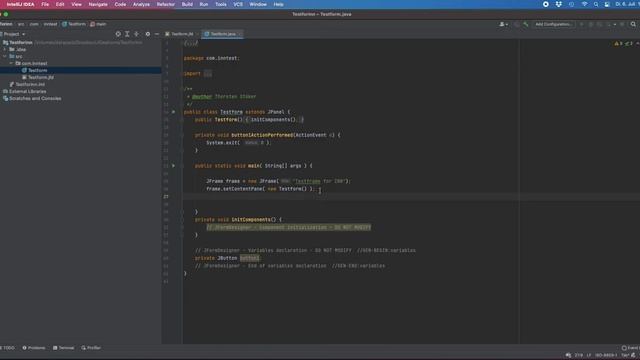The image size is (640, 360).
Task: Click button1 variable in code
Action: click(x=249, y=258)
